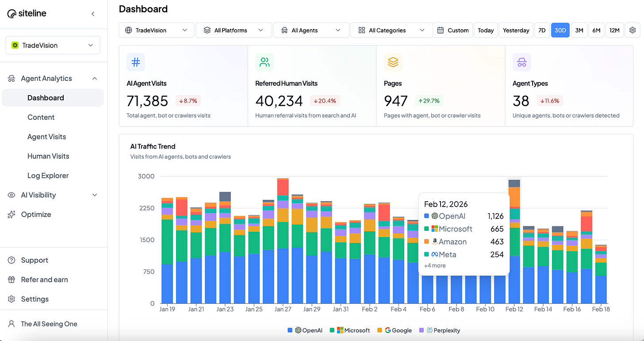Image resolution: width=644 pixels, height=341 pixels.
Task: Click the filter settings gear beside 12M
Action: tap(632, 30)
